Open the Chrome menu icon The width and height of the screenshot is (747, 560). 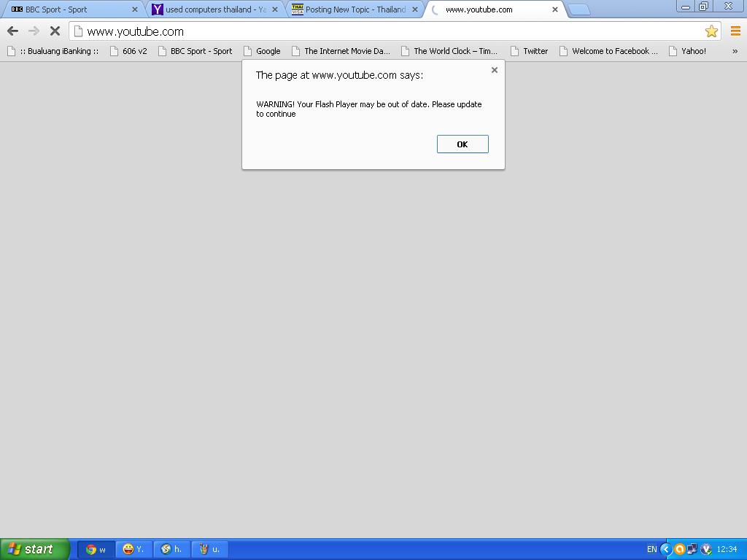coord(735,31)
